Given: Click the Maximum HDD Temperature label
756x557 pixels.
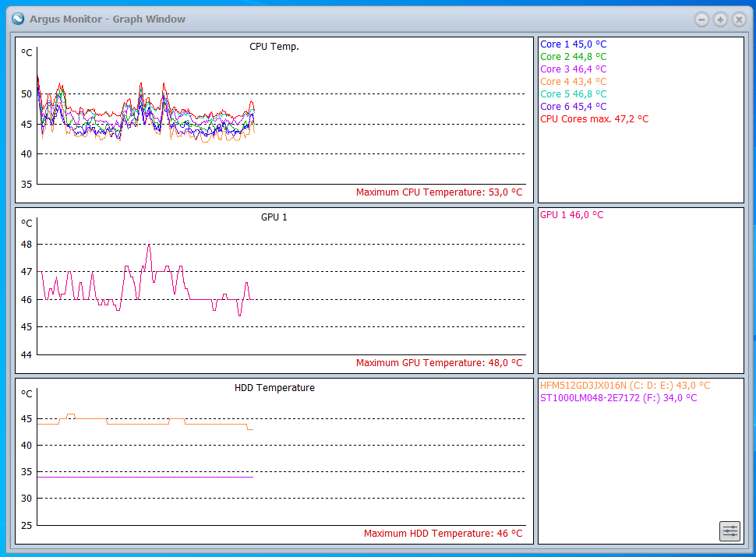Looking at the screenshot, I should tap(443, 534).
